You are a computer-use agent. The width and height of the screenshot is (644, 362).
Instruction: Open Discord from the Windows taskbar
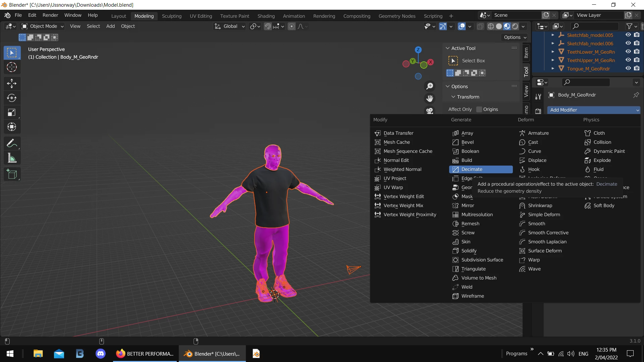coord(101,354)
